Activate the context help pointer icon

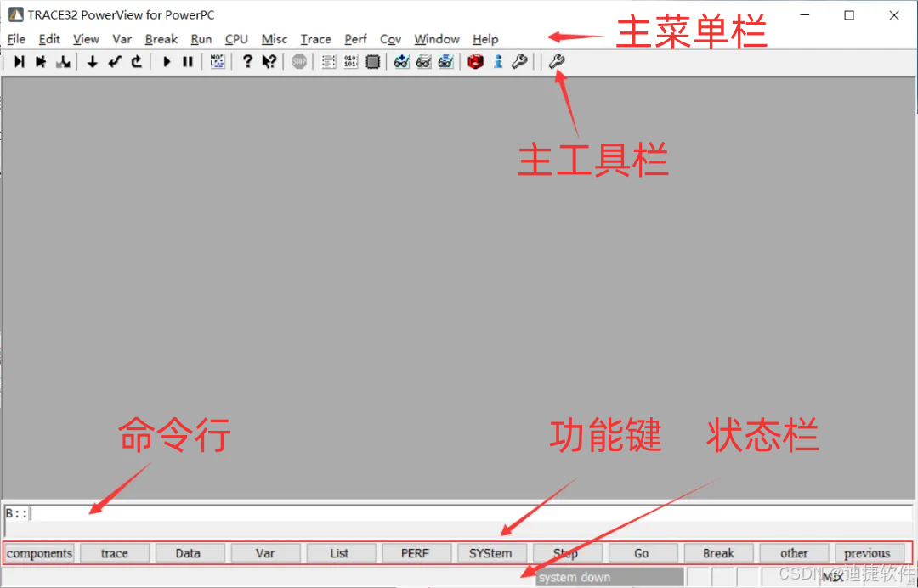click(269, 61)
